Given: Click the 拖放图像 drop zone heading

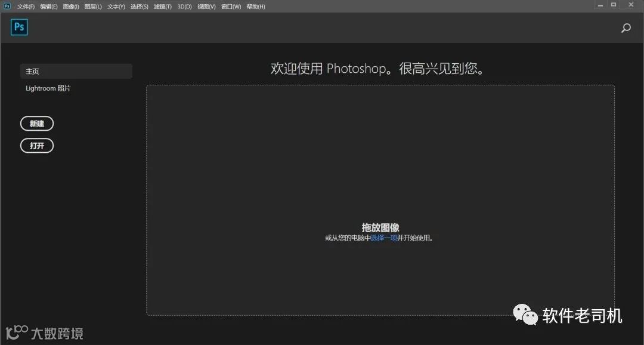Looking at the screenshot, I should tap(380, 227).
